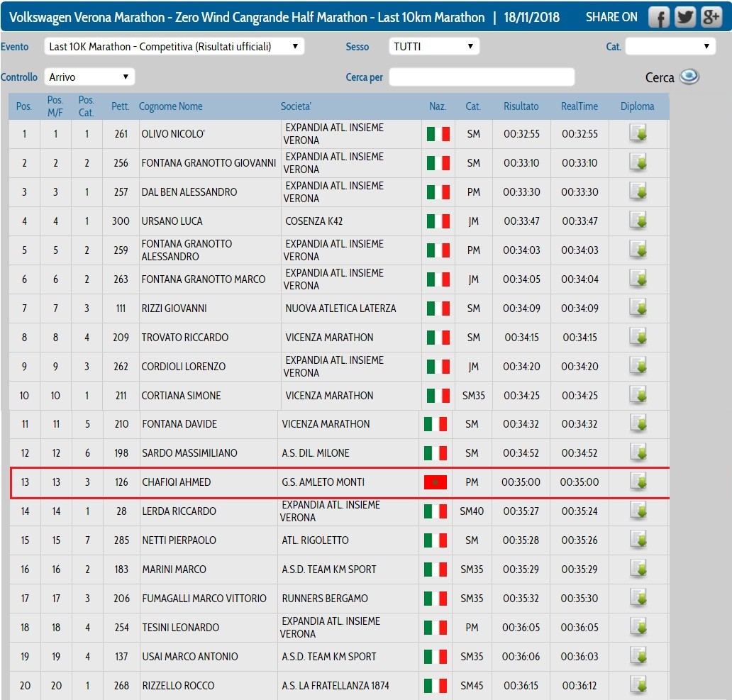The image size is (732, 700).
Task: Download diploma for URSANO LUCA
Action: click(638, 221)
